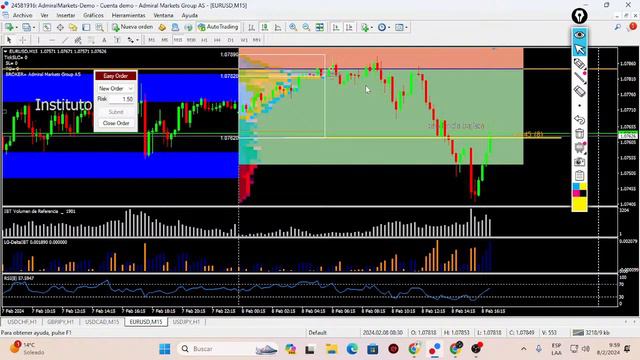Select the text A tool
The width and height of the screenshot is (640, 360).
click(x=104, y=40)
